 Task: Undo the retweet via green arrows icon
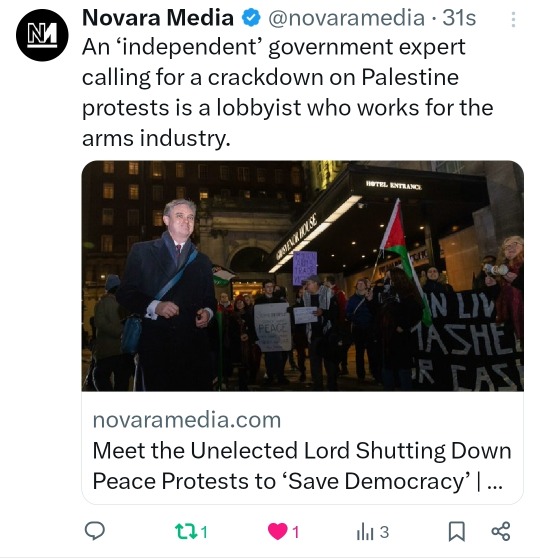(x=186, y=531)
